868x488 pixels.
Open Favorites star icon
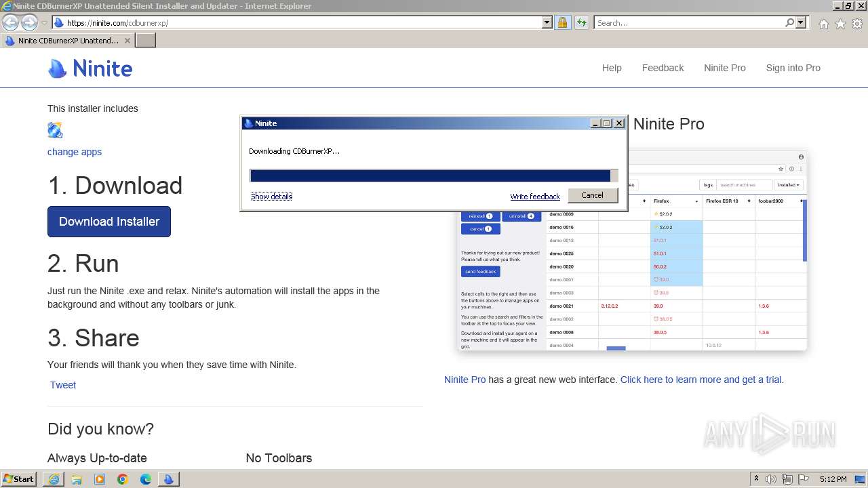(x=840, y=24)
